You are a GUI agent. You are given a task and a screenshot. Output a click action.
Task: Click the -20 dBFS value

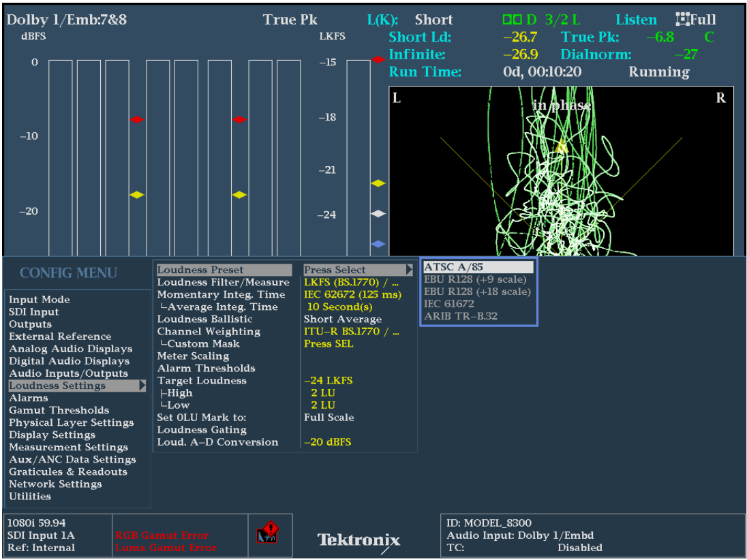point(328,442)
